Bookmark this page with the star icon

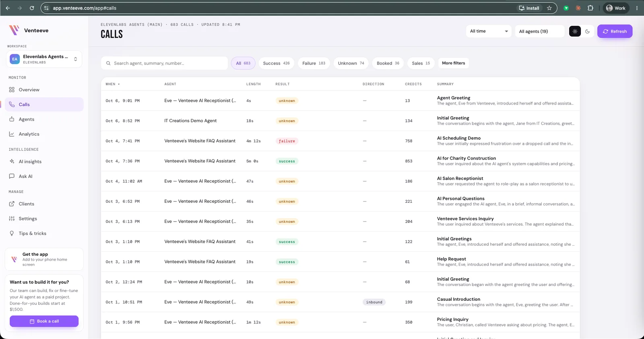tap(549, 8)
